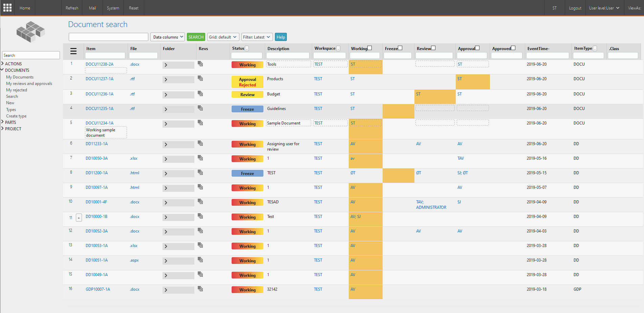Expand the ACTIONS tree section

click(3, 64)
